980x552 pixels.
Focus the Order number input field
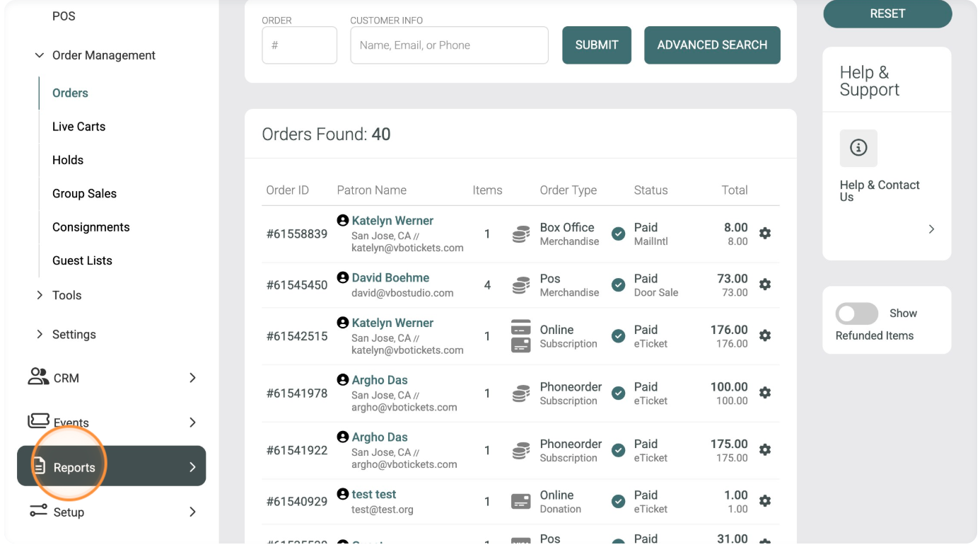(299, 45)
